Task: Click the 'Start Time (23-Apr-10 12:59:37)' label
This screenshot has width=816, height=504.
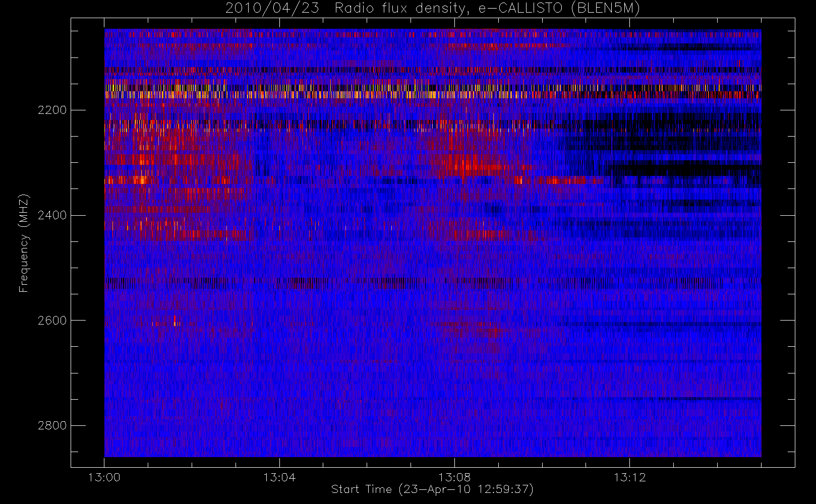Action: pos(432,489)
